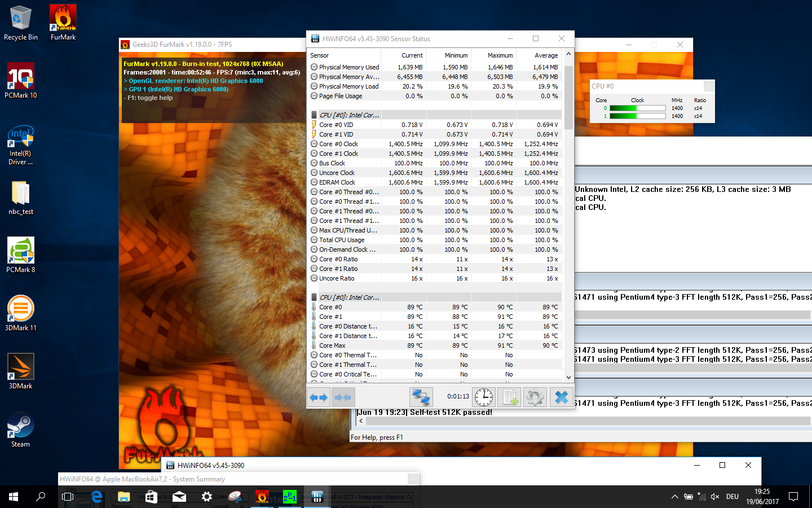This screenshot has width=812, height=508.
Task: Select the Total CPU Usage row
Action: pyautogui.click(x=435, y=240)
